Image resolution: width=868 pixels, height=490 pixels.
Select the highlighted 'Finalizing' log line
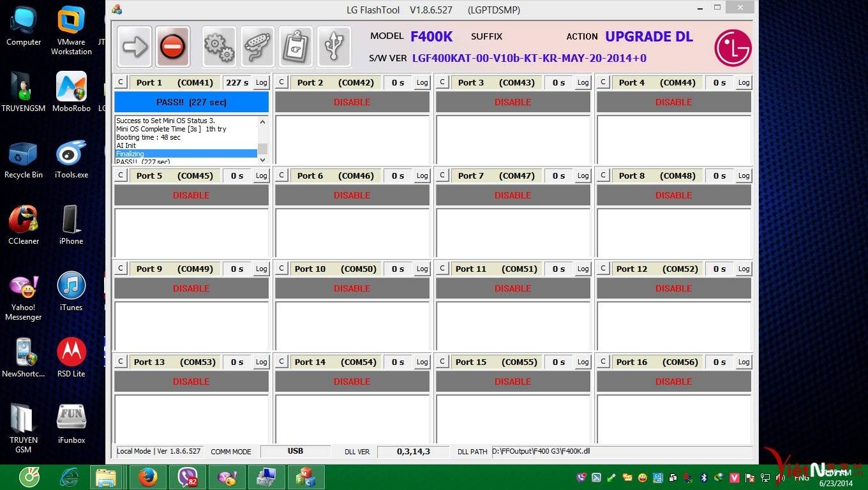pos(186,154)
